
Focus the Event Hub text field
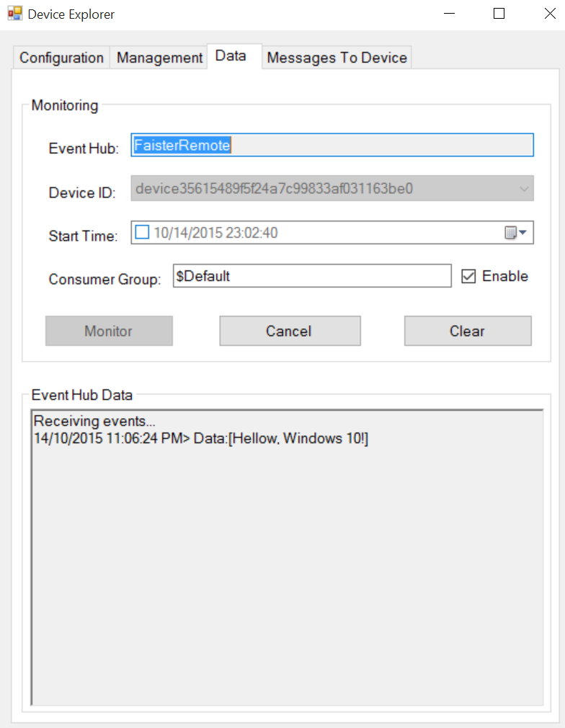click(x=332, y=145)
